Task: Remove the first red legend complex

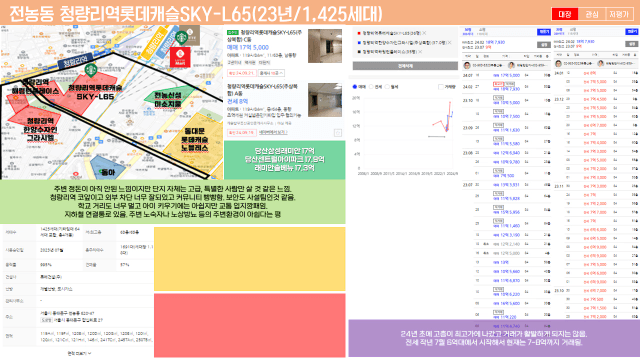Action: (x=424, y=33)
